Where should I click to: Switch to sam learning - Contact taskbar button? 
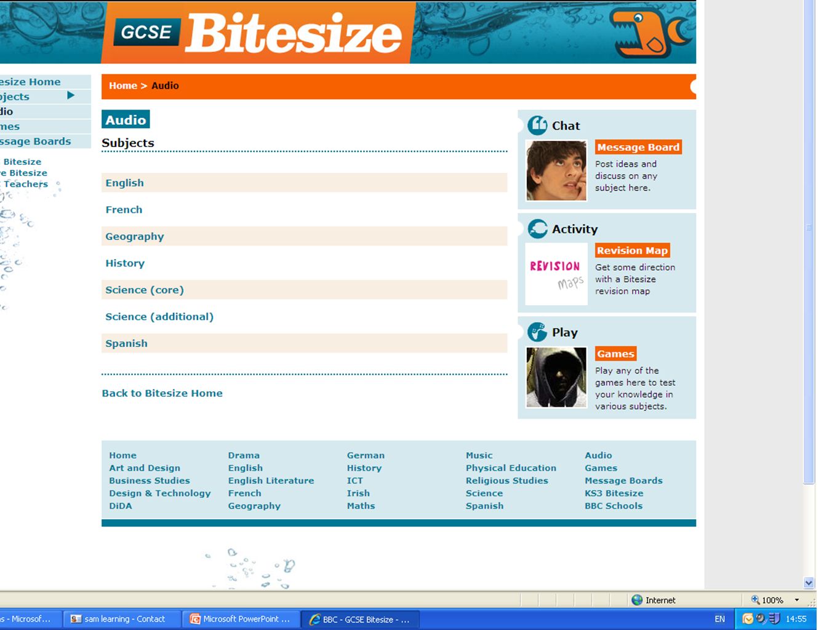(123, 619)
